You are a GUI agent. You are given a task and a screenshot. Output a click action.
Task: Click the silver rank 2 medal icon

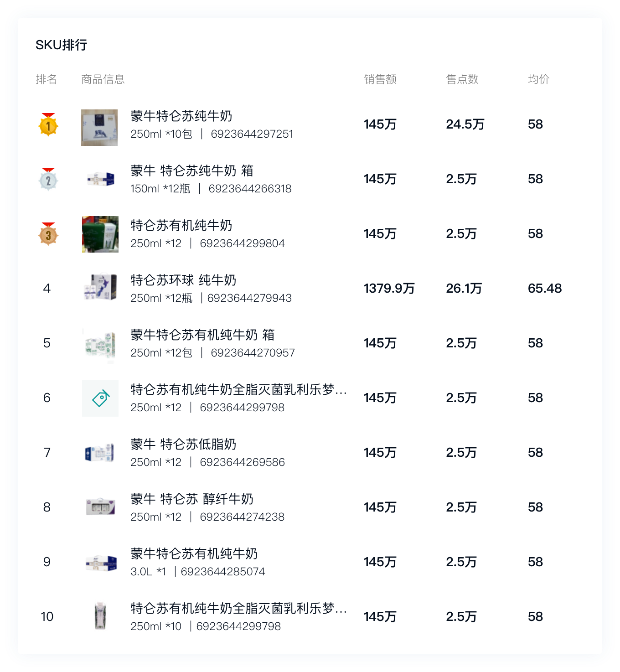coord(48,180)
